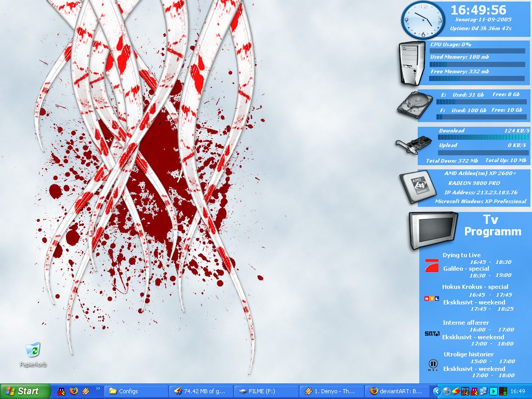Screen dimensions: 532x399
Task: Switch to the FILME (F:) taskbar window
Action: coord(266,391)
